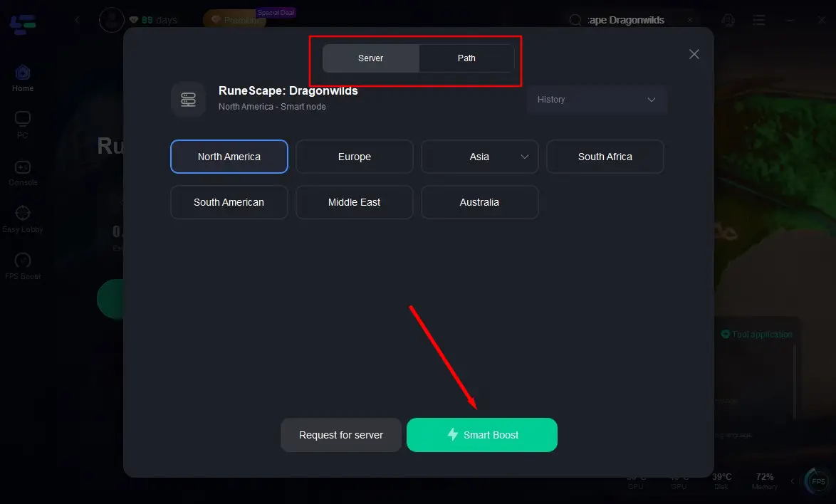This screenshot has width=836, height=504.
Task: Open FPS Boost from the sidebar
Action: (x=23, y=266)
